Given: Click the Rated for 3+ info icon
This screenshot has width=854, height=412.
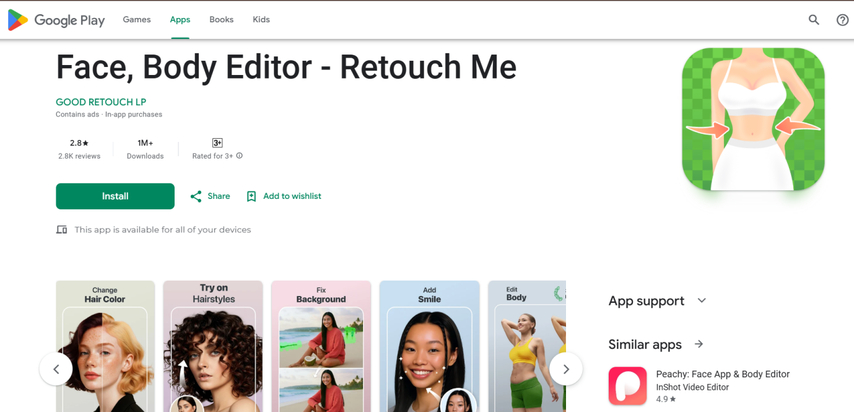Looking at the screenshot, I should pyautogui.click(x=240, y=156).
